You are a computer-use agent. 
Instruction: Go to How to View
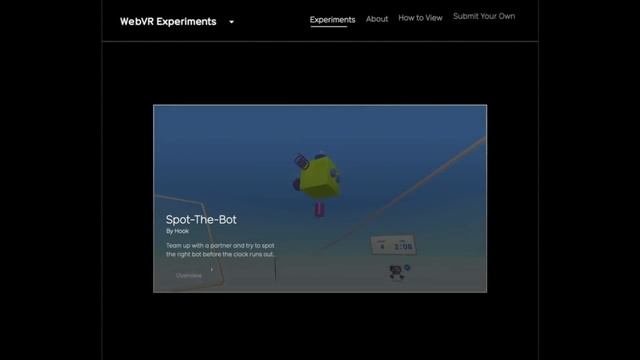click(x=420, y=18)
